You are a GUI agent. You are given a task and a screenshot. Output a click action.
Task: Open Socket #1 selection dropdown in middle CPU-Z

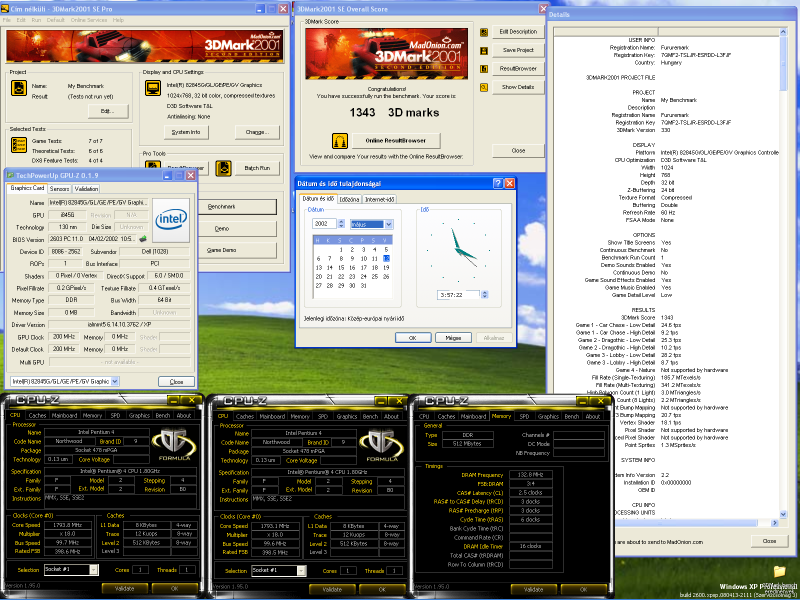coord(301,570)
